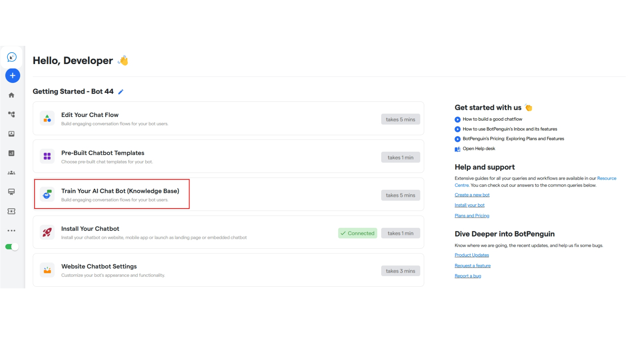Open the 'Request a feature' link
The image size is (629, 364).
click(x=473, y=266)
